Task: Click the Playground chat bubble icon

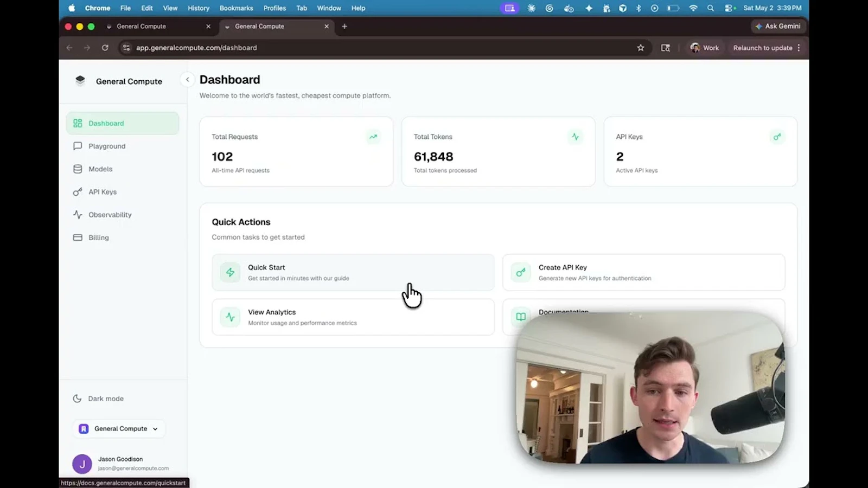Action: pos(78,146)
